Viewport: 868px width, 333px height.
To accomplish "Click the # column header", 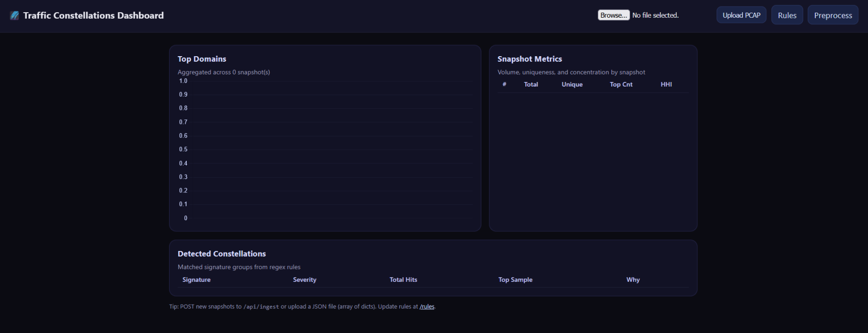I will pos(504,85).
